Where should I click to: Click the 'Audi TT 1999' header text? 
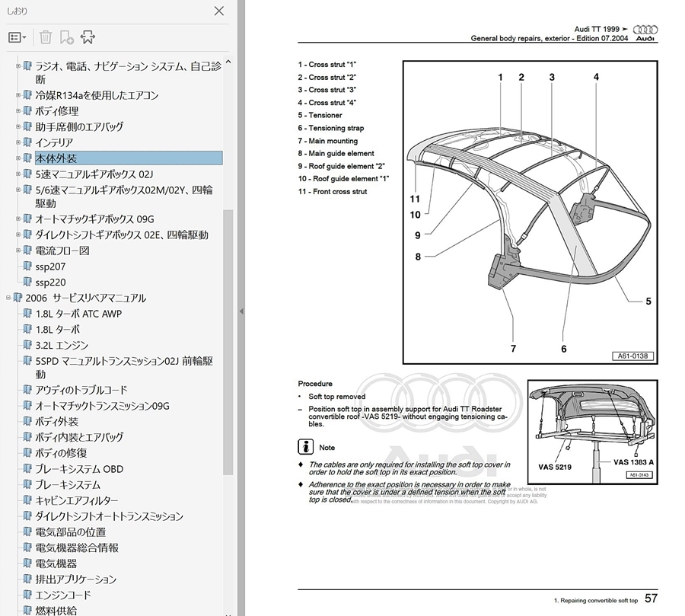pos(597,29)
